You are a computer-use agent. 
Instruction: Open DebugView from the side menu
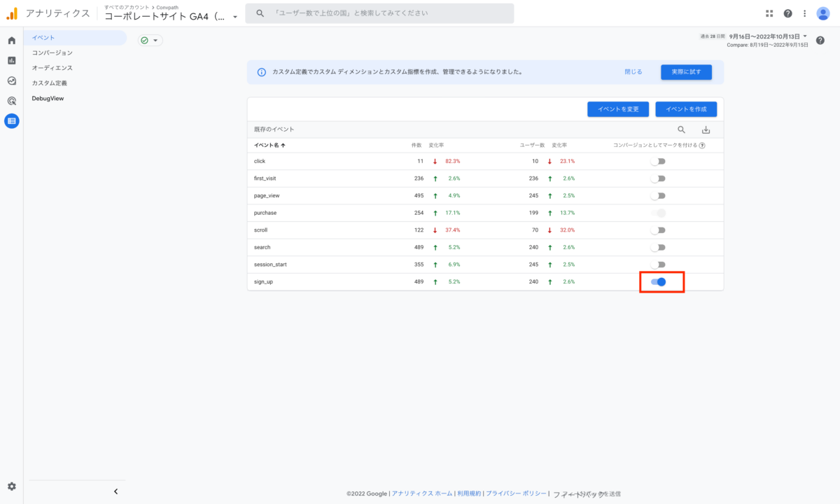point(48,99)
